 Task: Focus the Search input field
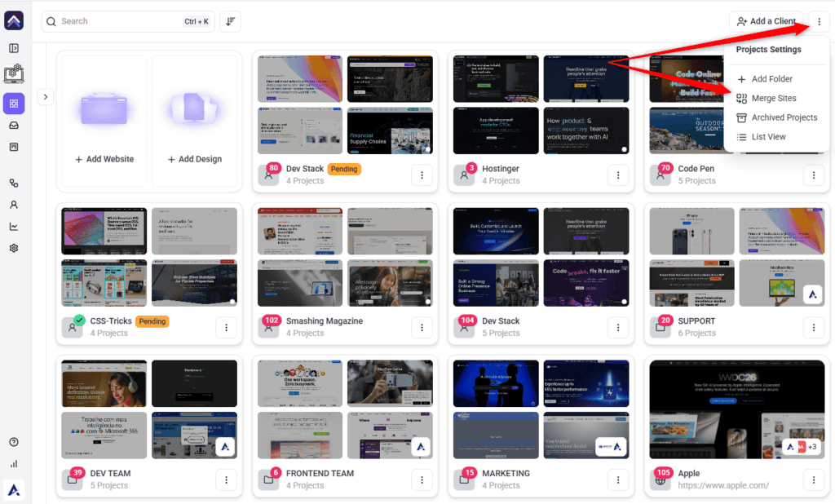click(x=128, y=21)
